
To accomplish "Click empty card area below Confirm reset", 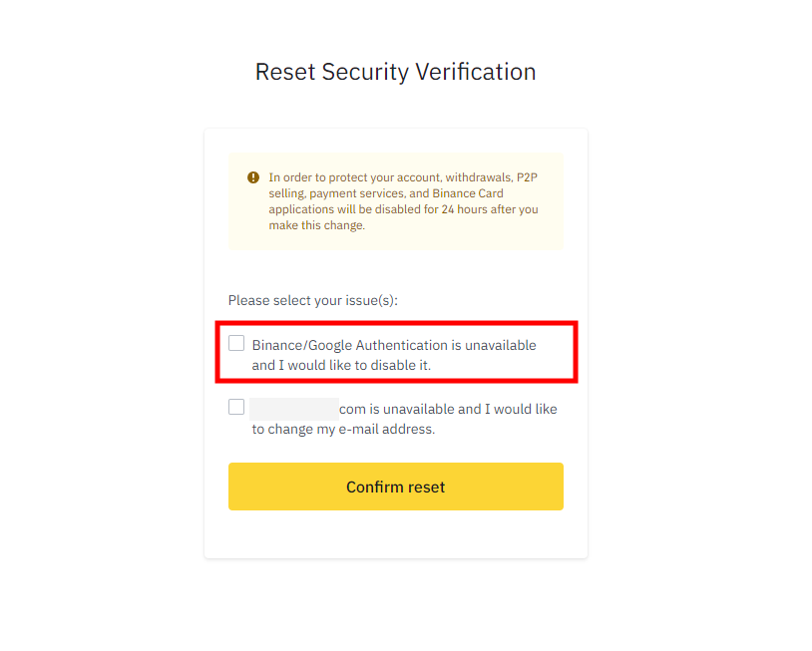I will (x=395, y=534).
